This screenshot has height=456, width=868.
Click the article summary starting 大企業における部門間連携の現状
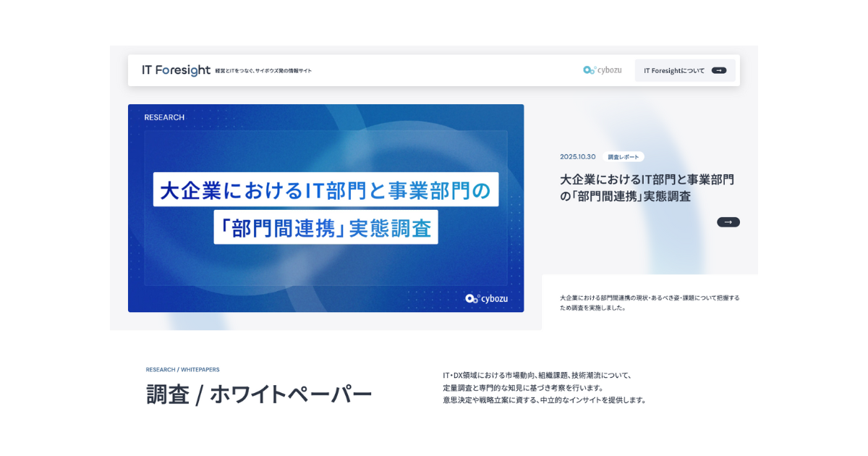[x=648, y=302]
